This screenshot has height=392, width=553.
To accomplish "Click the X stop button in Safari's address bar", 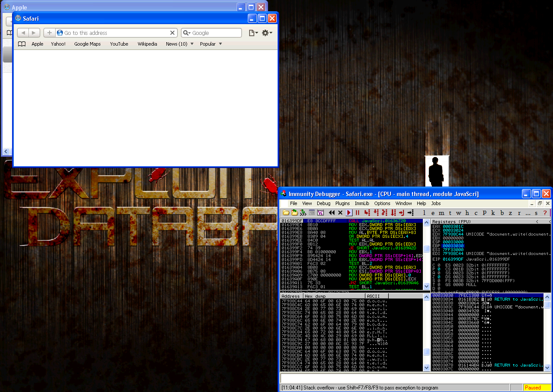I will click(172, 33).
